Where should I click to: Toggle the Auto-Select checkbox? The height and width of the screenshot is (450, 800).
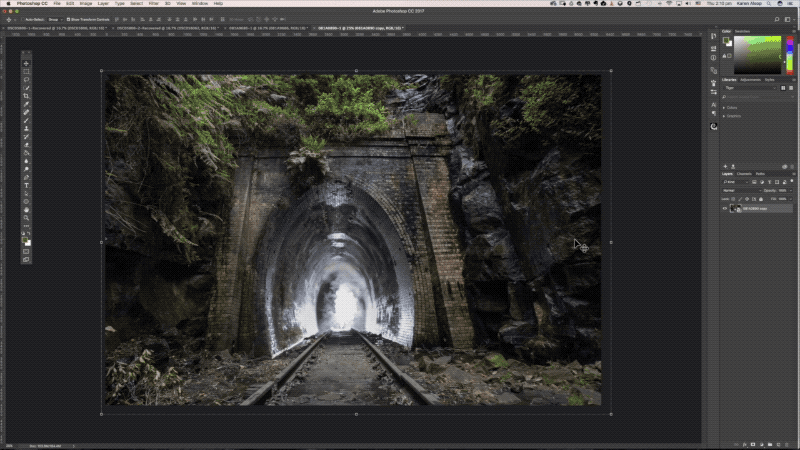click(23, 19)
